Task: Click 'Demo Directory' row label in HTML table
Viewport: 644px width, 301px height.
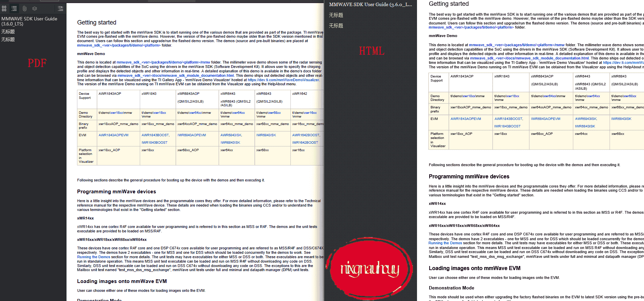Action: [437, 98]
